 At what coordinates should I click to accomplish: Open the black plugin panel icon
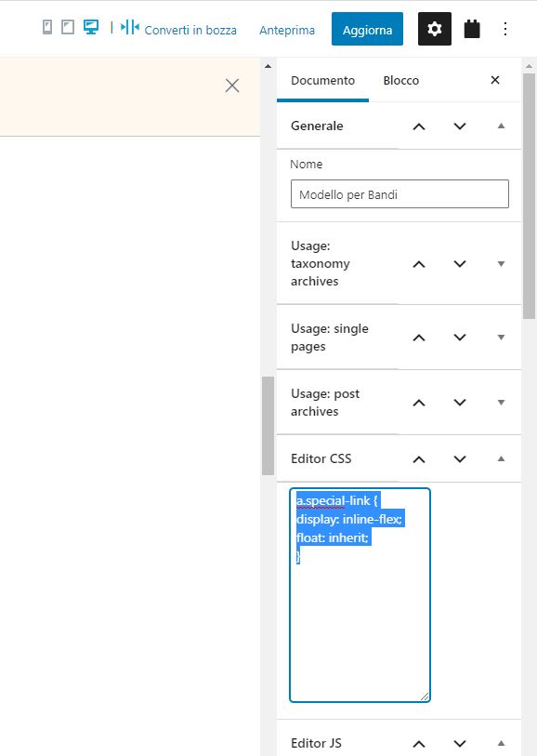pos(472,29)
